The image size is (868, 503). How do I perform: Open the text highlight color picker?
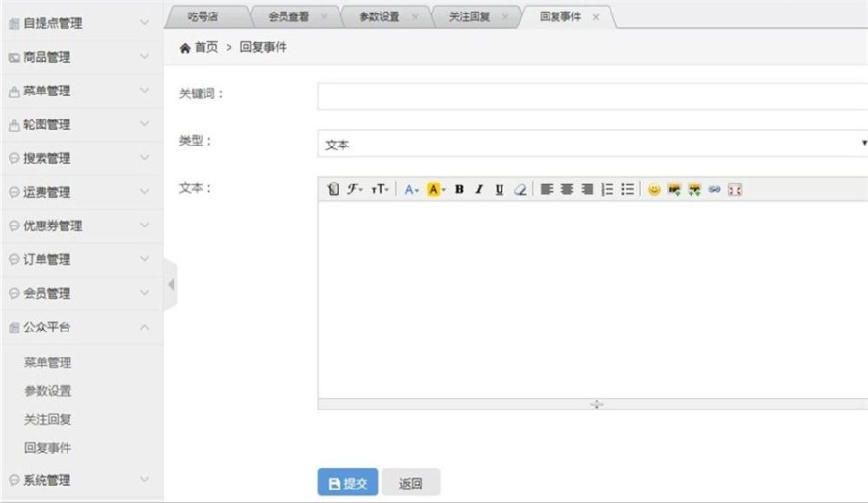436,190
